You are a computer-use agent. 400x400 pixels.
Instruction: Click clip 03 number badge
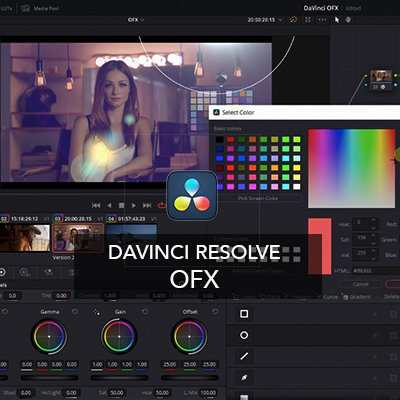click(57, 219)
